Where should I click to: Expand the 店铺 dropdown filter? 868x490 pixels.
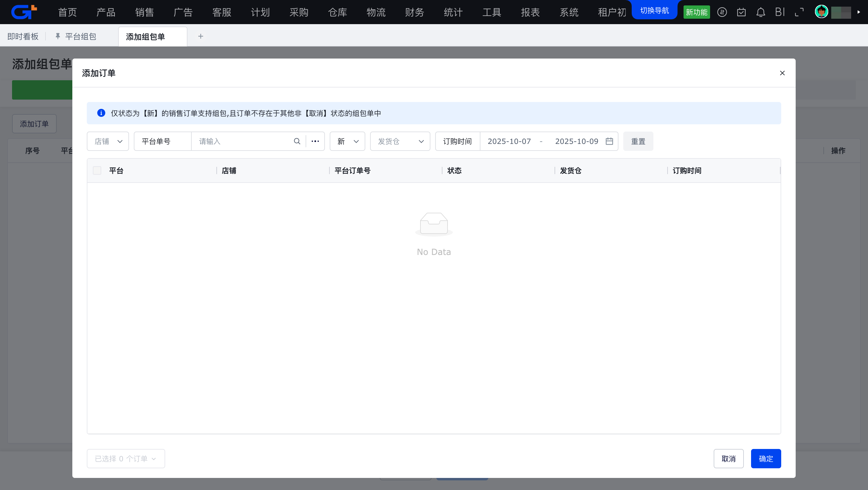[108, 141]
